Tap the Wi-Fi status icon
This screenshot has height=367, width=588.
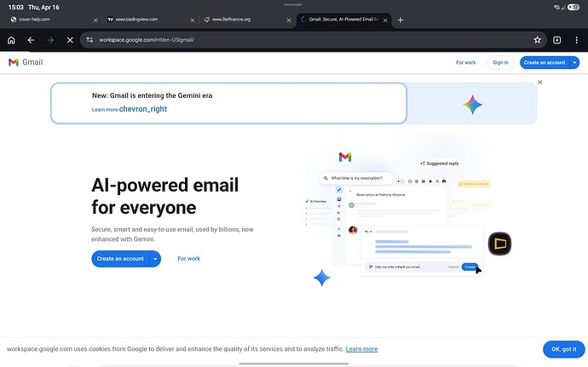tap(556, 7)
